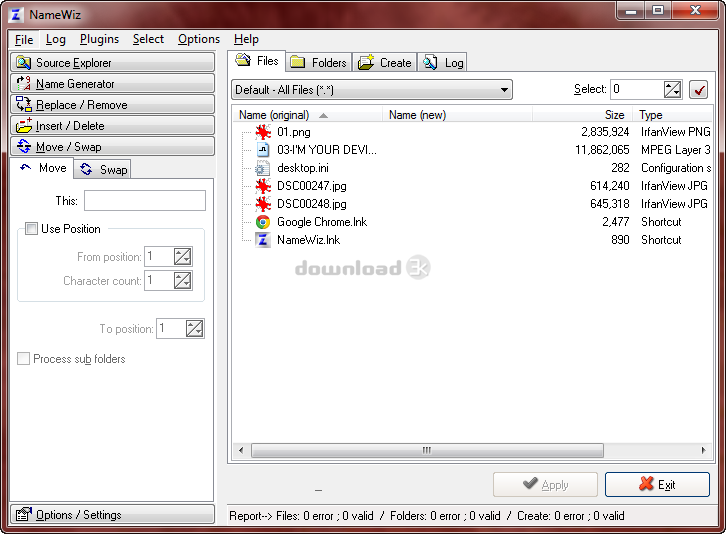The image size is (726, 534).
Task: Open the Options menu
Action: click(x=199, y=39)
